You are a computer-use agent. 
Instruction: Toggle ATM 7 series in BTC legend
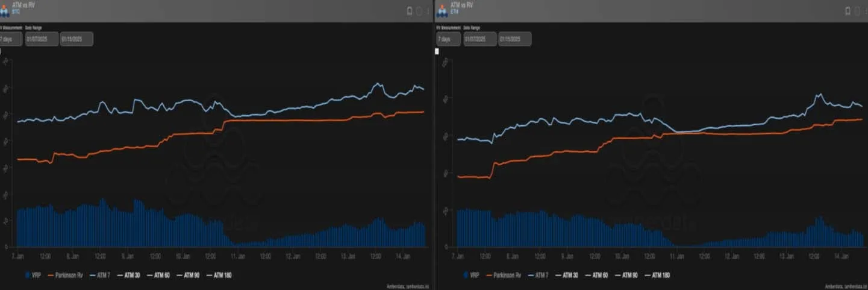[100, 275]
